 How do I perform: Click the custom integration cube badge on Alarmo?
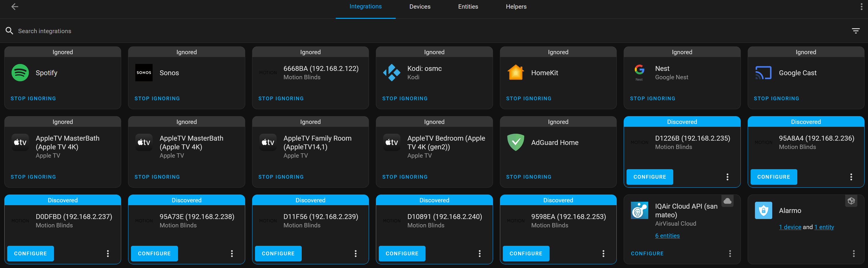coord(851,201)
